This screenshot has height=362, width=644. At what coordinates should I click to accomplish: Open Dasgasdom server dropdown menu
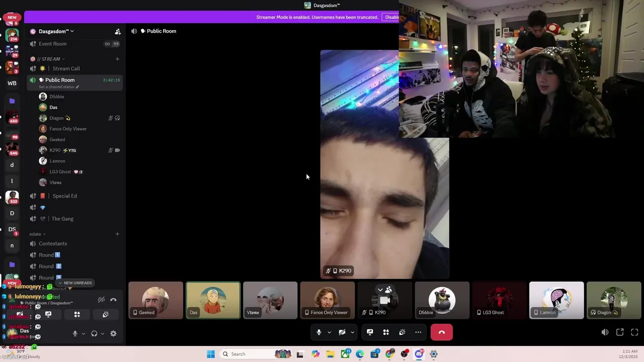pos(55,31)
